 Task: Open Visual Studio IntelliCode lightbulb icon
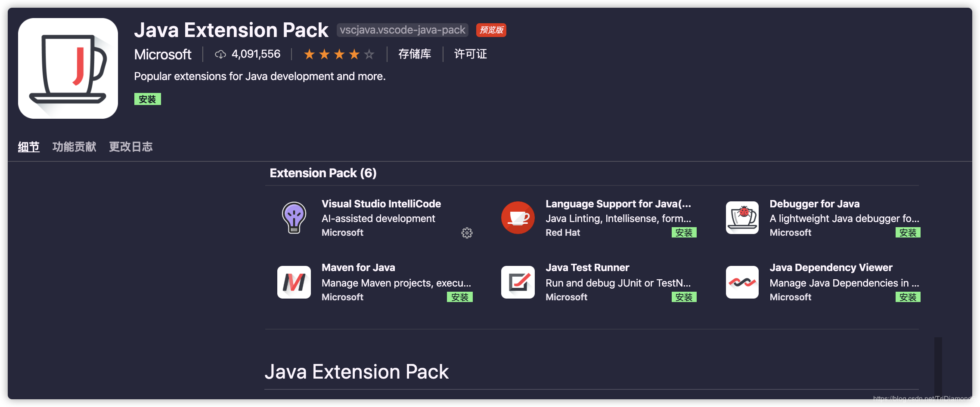(294, 218)
